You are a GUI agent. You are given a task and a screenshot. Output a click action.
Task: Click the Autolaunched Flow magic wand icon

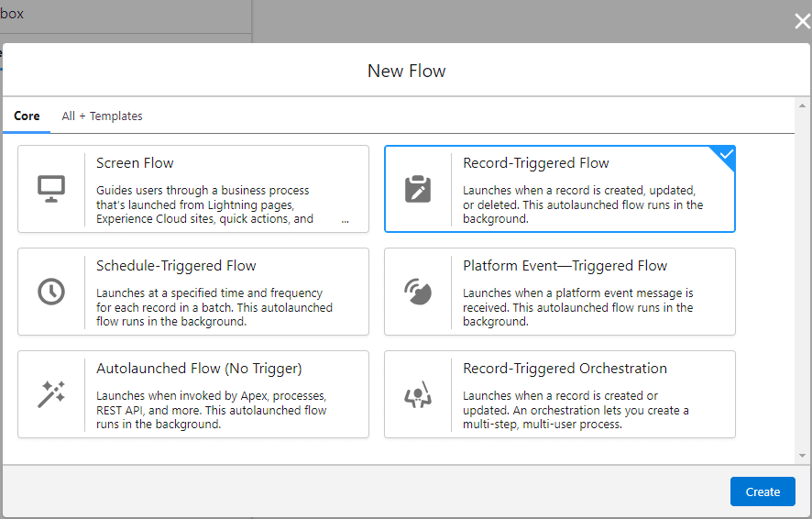point(51,394)
